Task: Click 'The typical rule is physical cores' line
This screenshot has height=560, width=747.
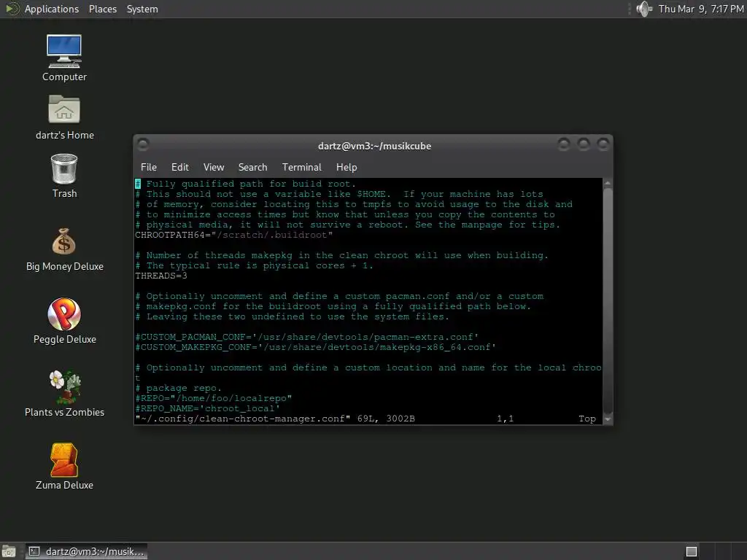Action: click(254, 265)
